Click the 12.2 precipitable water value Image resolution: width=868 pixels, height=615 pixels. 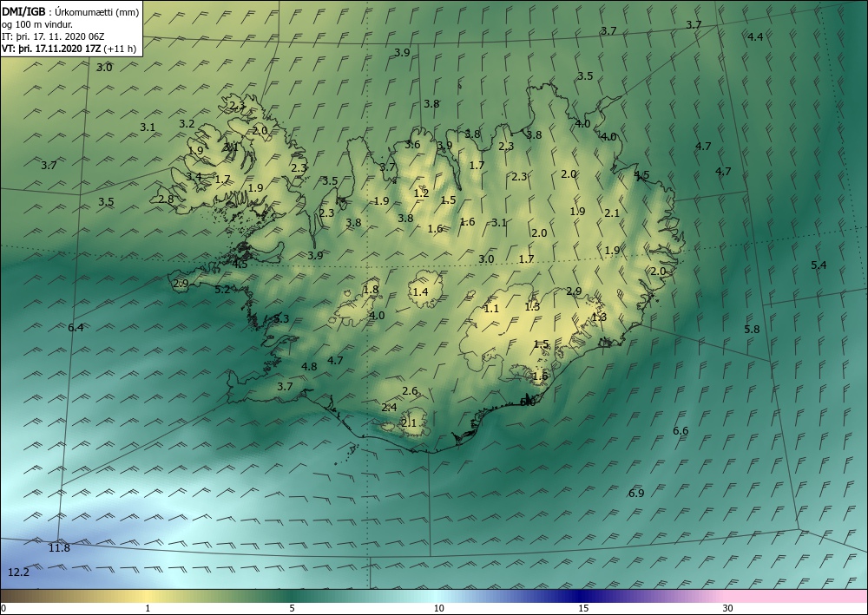18,572
